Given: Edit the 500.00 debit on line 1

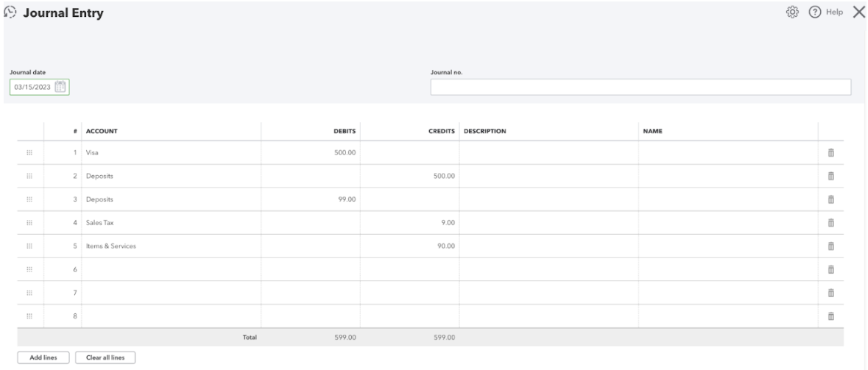Looking at the screenshot, I should pyautogui.click(x=311, y=152).
